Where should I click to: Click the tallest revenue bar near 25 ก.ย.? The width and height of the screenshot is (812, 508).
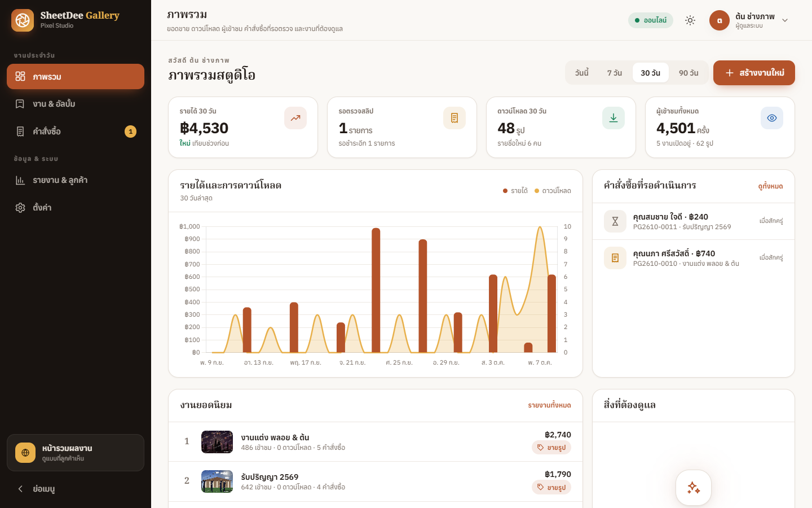tap(376, 290)
